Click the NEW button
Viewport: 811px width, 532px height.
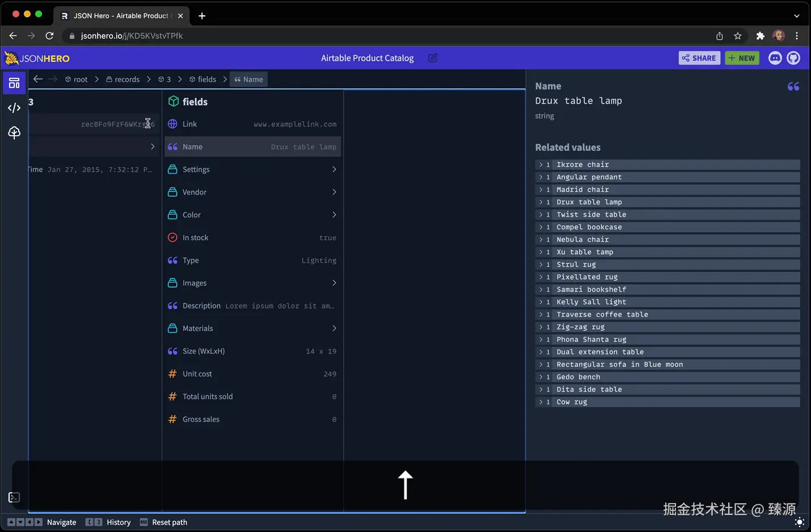pyautogui.click(x=742, y=58)
